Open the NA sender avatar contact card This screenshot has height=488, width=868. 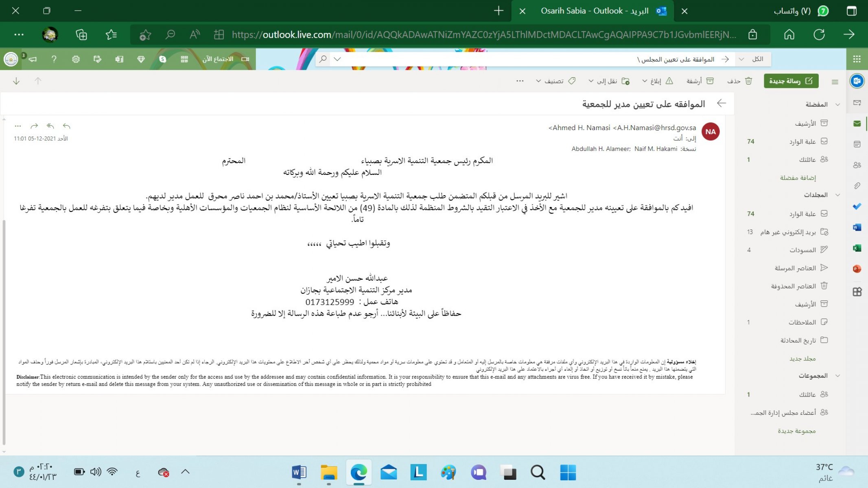pos(711,132)
